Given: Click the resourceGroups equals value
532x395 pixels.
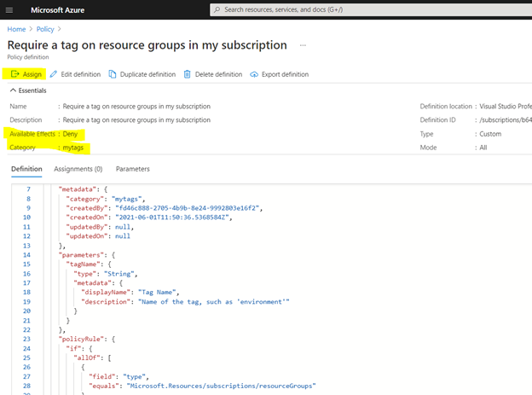Looking at the screenshot, I should click(221, 386).
